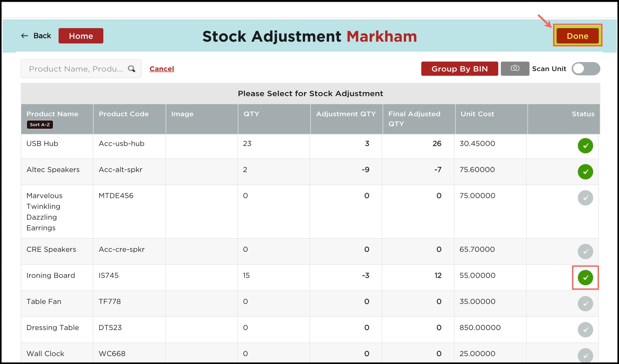Focus the product name search field
The height and width of the screenshot is (364, 619).
point(76,69)
